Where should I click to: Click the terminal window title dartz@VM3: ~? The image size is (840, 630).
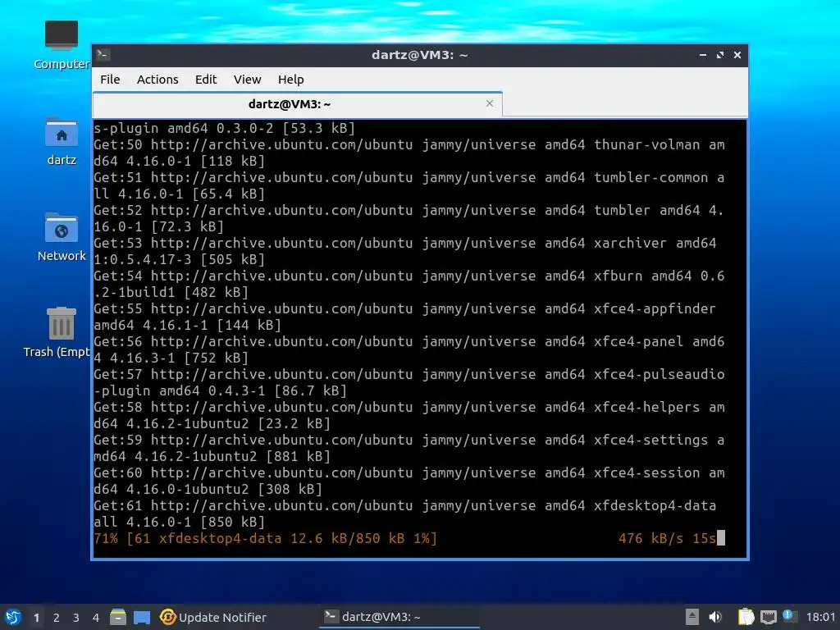[419, 55]
